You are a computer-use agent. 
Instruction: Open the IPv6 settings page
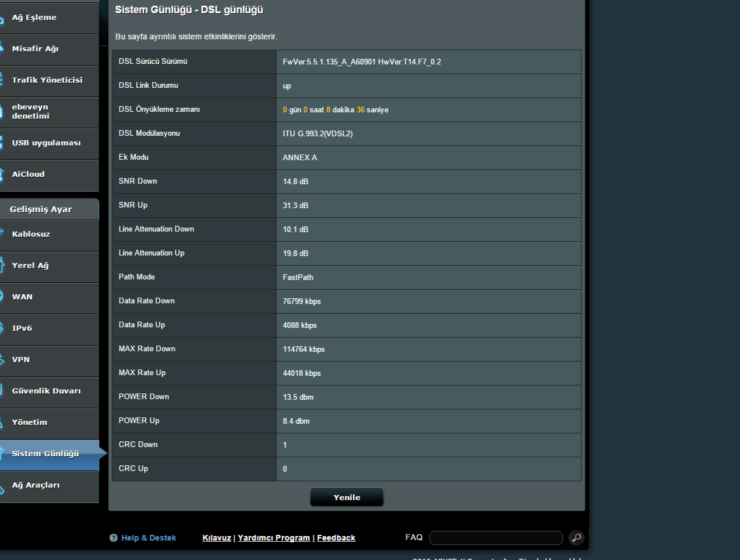click(22, 328)
